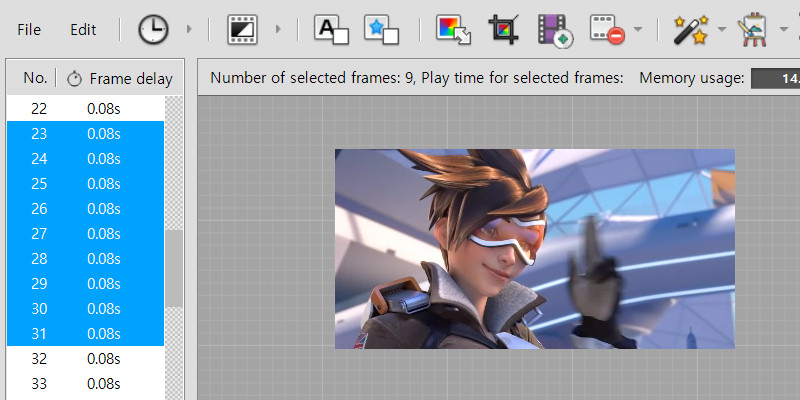Open the dropdown next to delete frames icon

(638, 29)
